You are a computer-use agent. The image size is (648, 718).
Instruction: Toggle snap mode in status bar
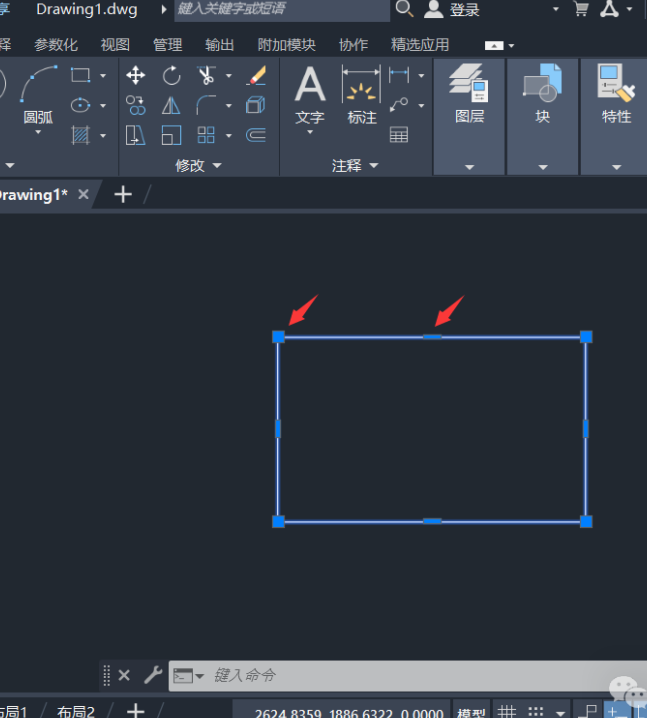tap(538, 711)
